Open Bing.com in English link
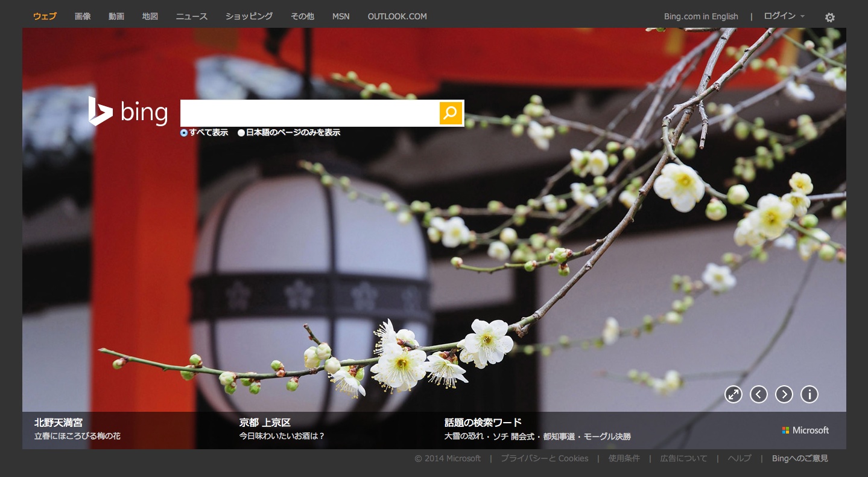Image resolution: width=868 pixels, height=477 pixels. (701, 16)
